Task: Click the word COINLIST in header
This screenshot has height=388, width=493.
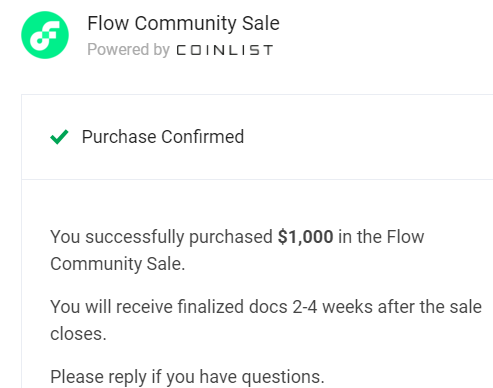Action: [225, 50]
